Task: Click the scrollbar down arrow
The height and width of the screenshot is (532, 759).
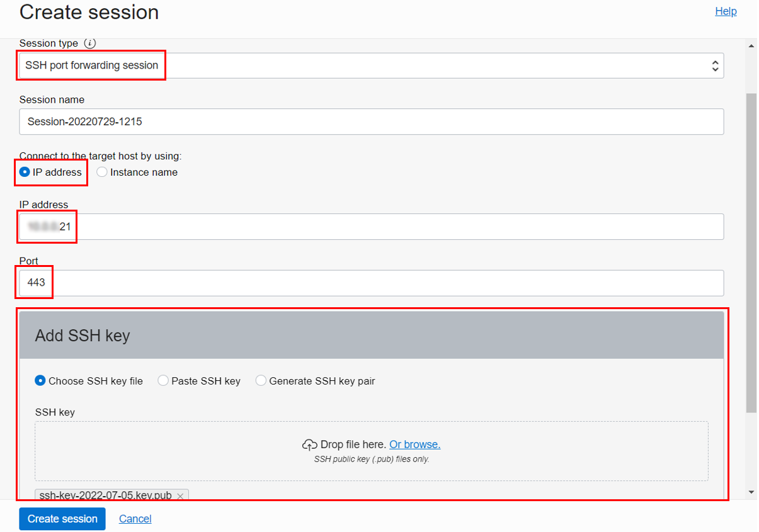Action: [751, 492]
